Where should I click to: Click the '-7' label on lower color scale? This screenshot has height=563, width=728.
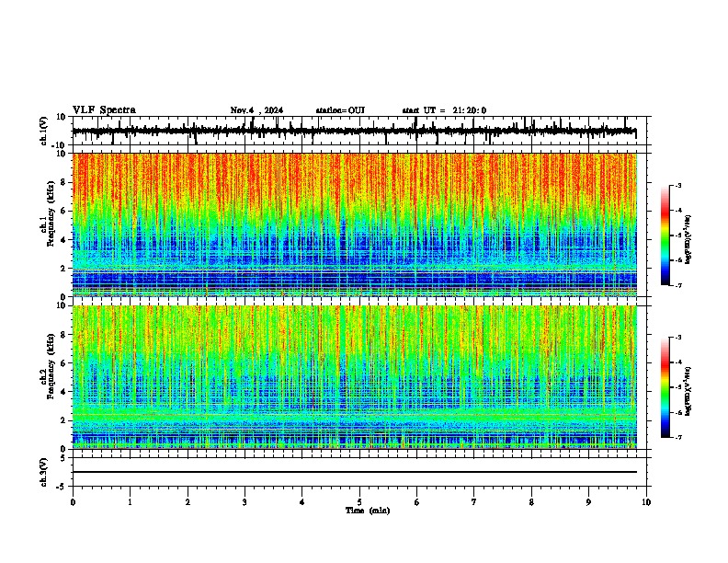point(678,437)
